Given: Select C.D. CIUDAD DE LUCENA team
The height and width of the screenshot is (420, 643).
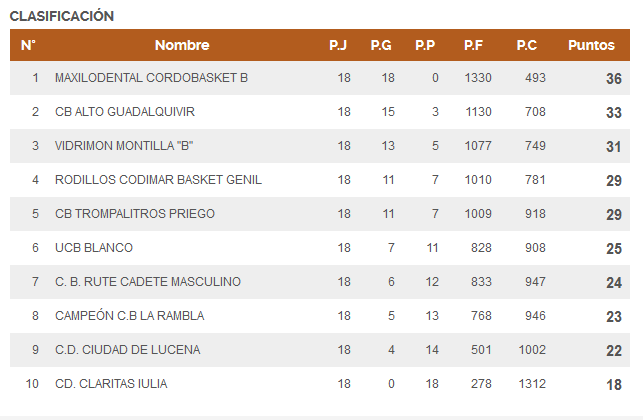Looking at the screenshot, I should point(128,350).
